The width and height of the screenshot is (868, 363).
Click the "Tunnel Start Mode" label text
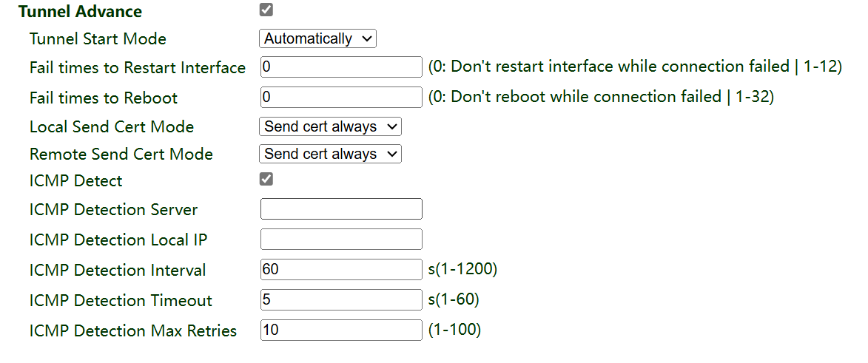pyautogui.click(x=98, y=39)
